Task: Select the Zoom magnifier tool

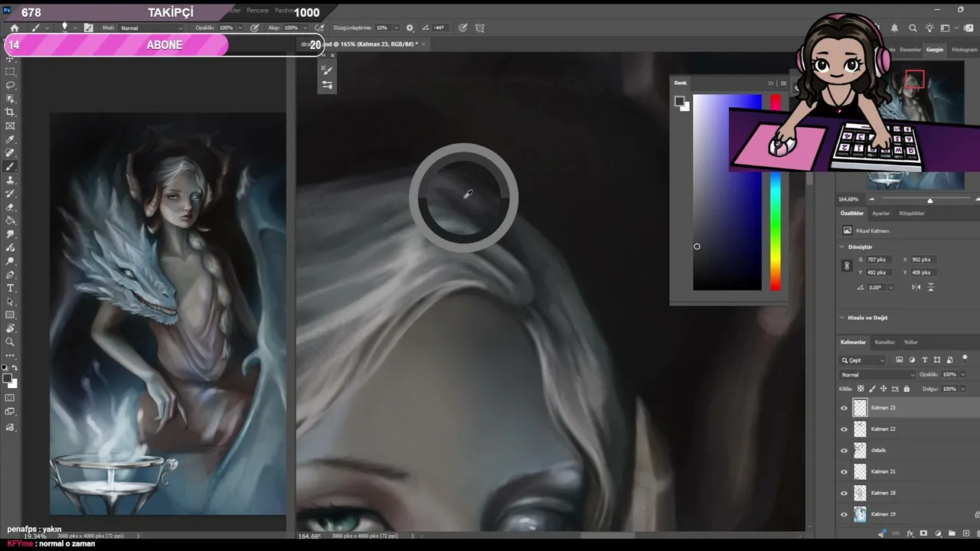Action: pyautogui.click(x=10, y=342)
